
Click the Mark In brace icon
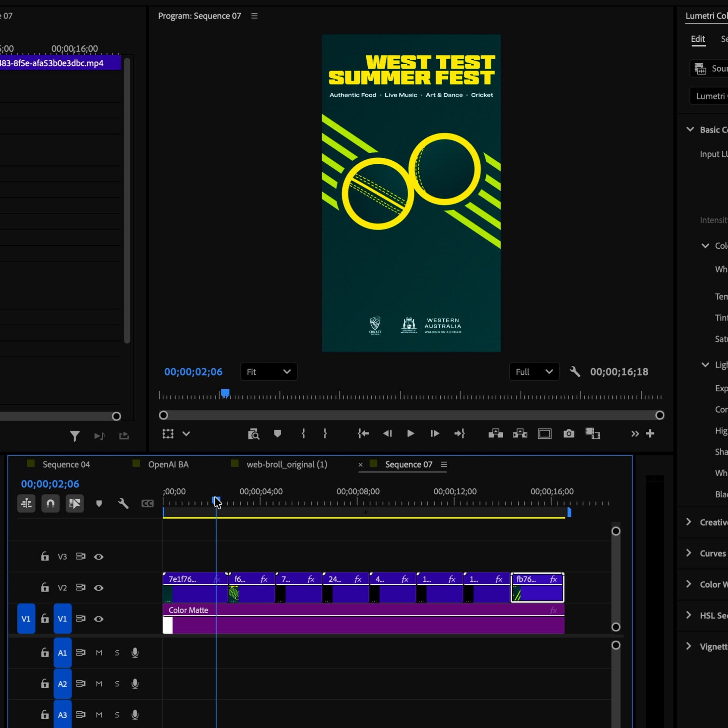click(x=303, y=433)
